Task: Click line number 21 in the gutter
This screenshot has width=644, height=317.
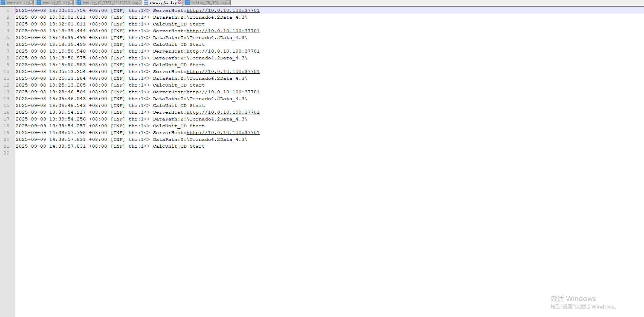Action: pos(6,146)
